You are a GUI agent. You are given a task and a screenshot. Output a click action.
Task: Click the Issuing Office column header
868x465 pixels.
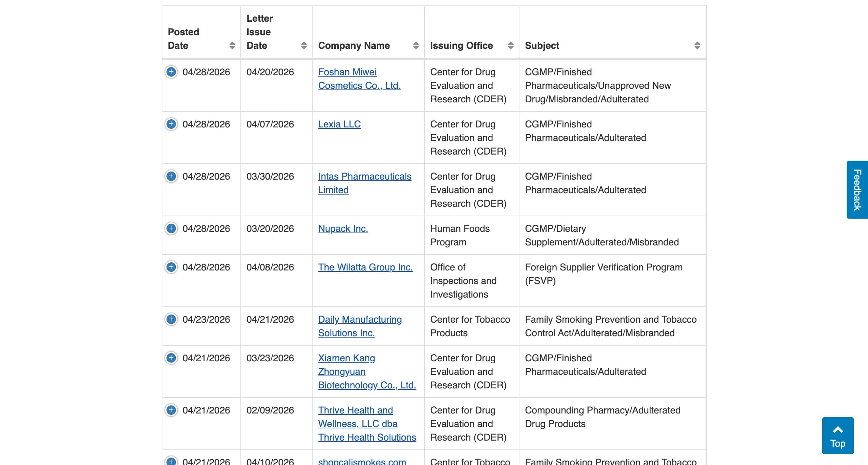[x=472, y=32]
